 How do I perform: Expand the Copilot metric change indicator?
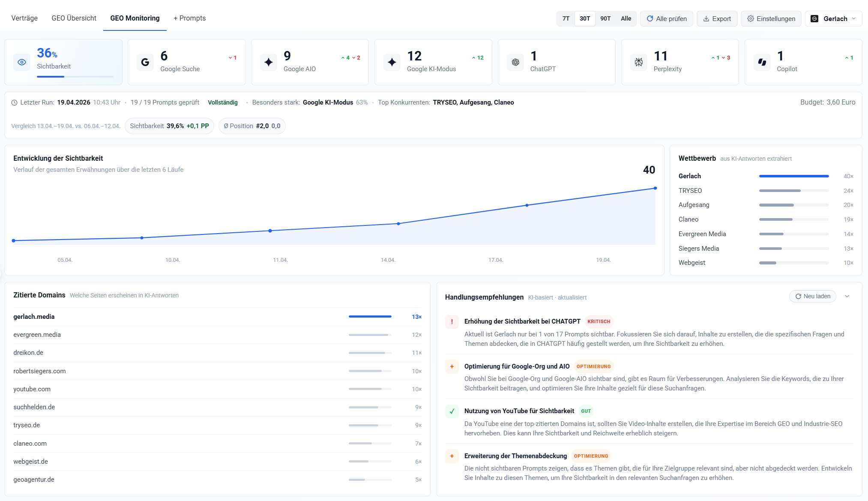click(x=849, y=57)
